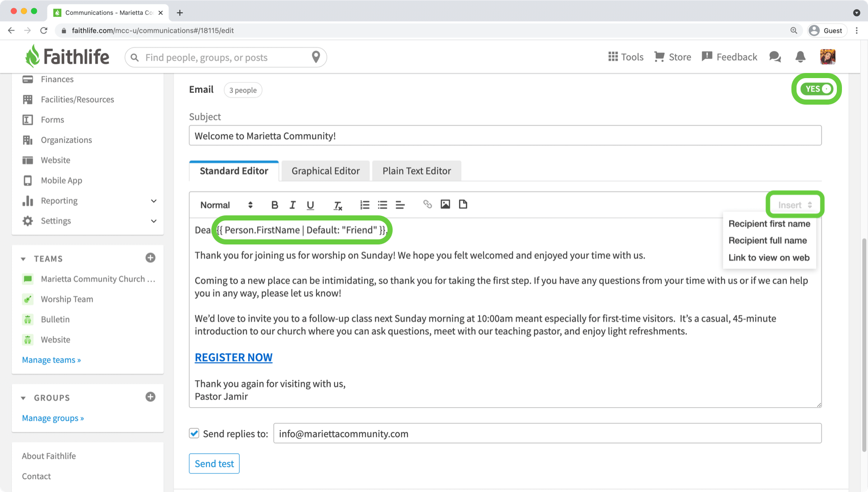This screenshot has width=868, height=492.
Task: Go to Faithlife home logo
Action: [67, 56]
